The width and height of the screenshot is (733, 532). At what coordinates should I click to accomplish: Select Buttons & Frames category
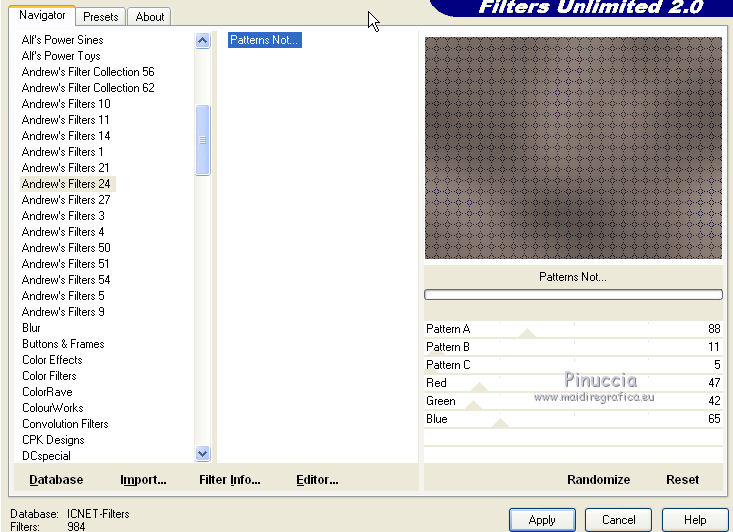click(63, 344)
